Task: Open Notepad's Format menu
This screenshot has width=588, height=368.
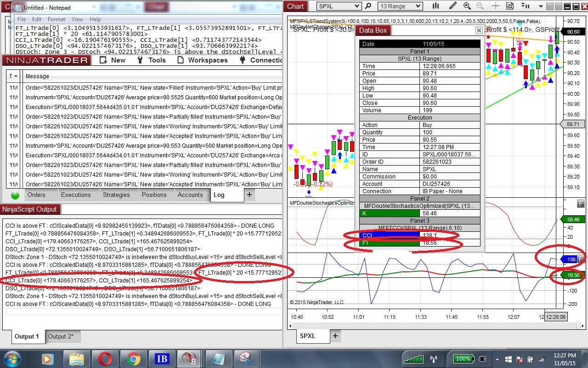Action: [57, 19]
